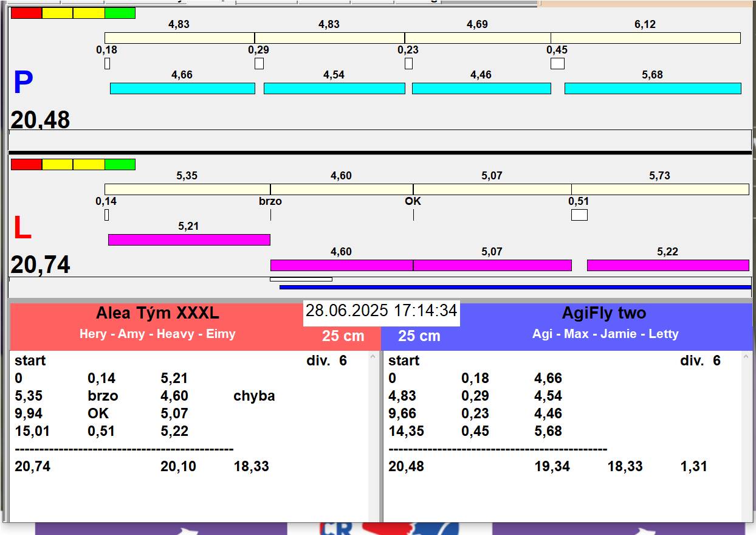Click the small white box under 0,14 in the lane L diagram
Viewport: 756px width, 535px height.
pyautogui.click(x=106, y=215)
